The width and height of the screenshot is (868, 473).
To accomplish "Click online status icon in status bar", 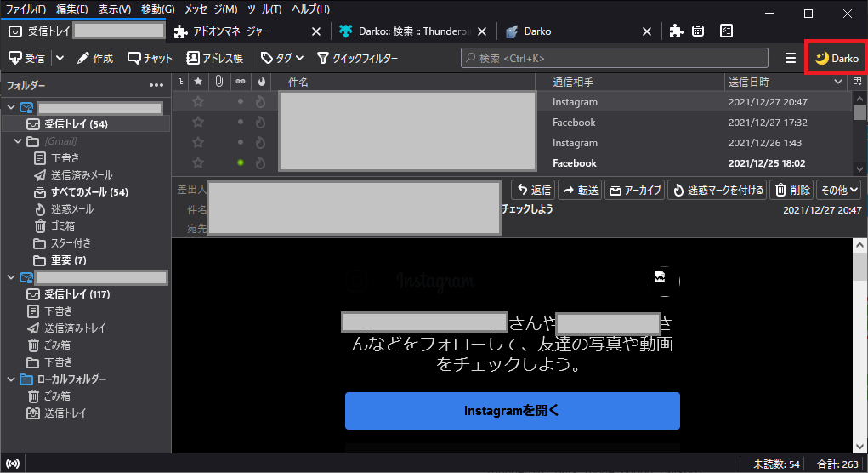I will (12, 464).
